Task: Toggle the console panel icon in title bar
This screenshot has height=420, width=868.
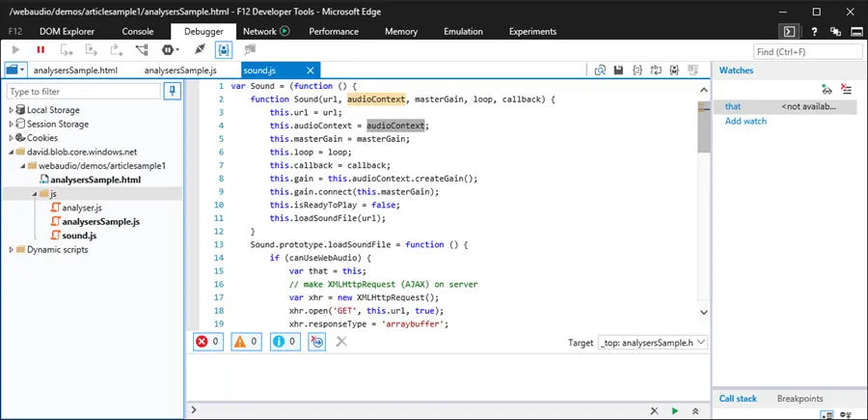Action: 789,32
